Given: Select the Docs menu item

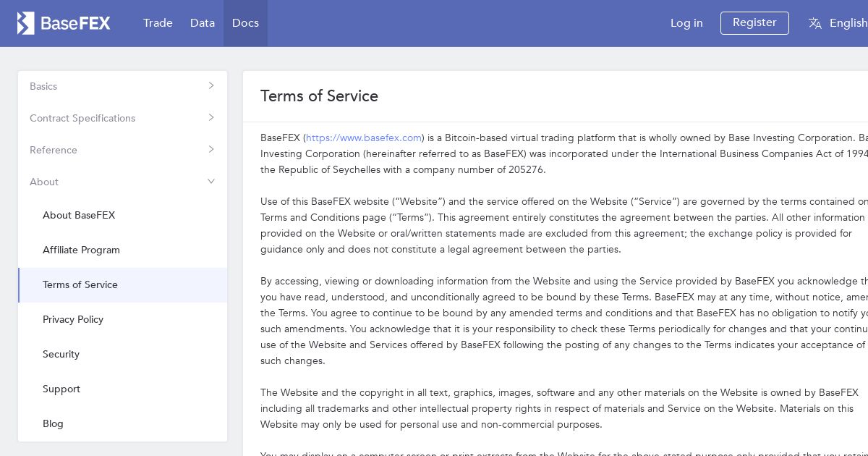Looking at the screenshot, I should (245, 23).
